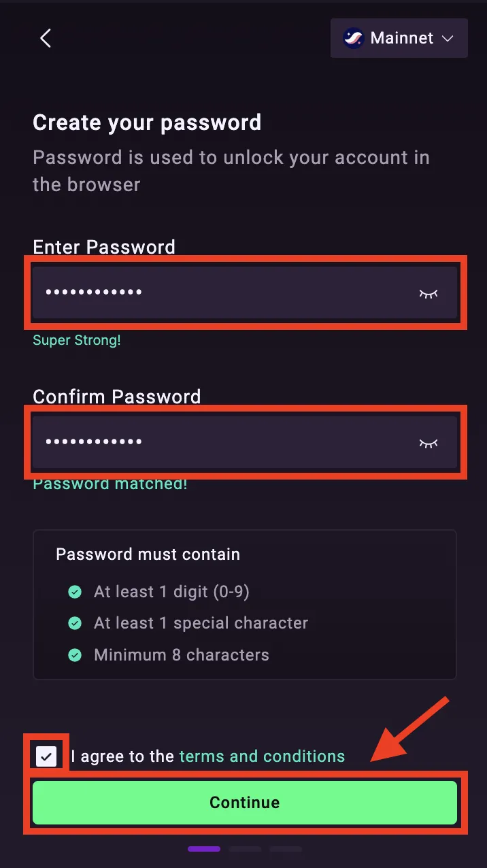Open the terms and conditions link
487x868 pixels.
pyautogui.click(x=262, y=756)
